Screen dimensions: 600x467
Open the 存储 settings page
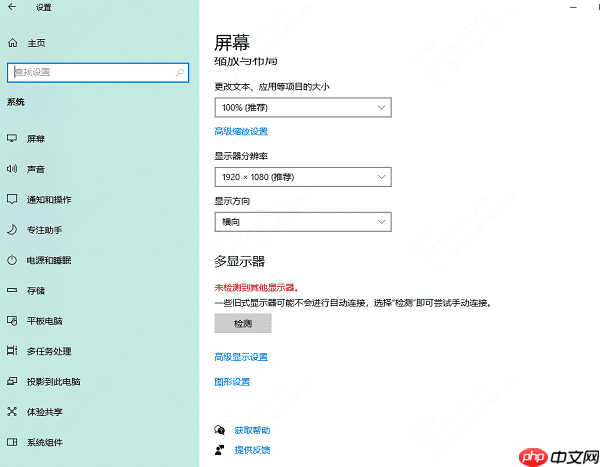pos(36,291)
